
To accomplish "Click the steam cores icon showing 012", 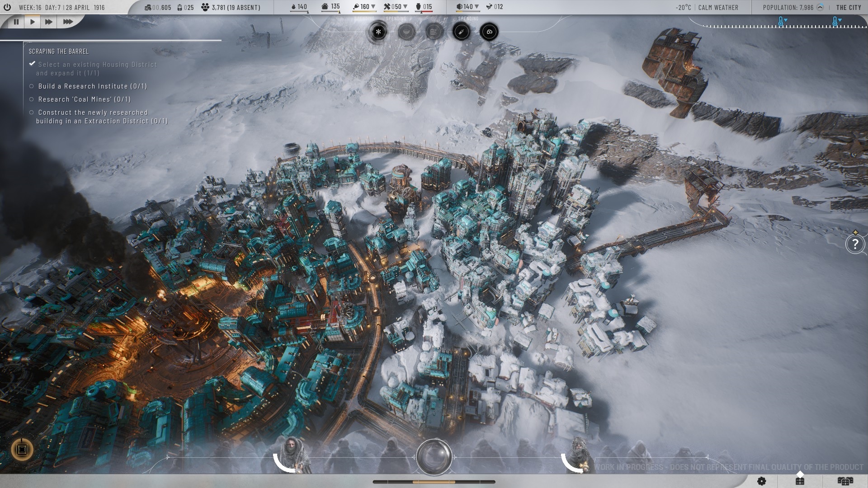I will [x=489, y=7].
